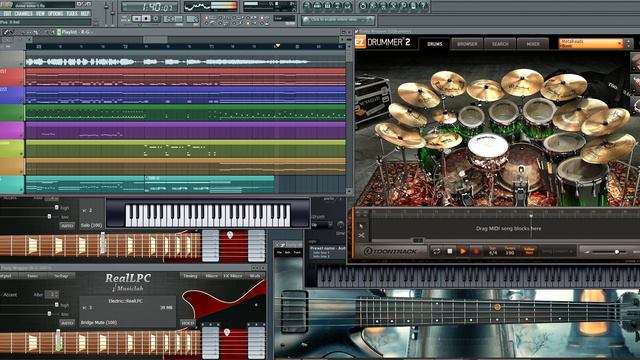Select the EZdrummer scissors cut tool
The image size is (640, 360).
[x=361, y=236]
